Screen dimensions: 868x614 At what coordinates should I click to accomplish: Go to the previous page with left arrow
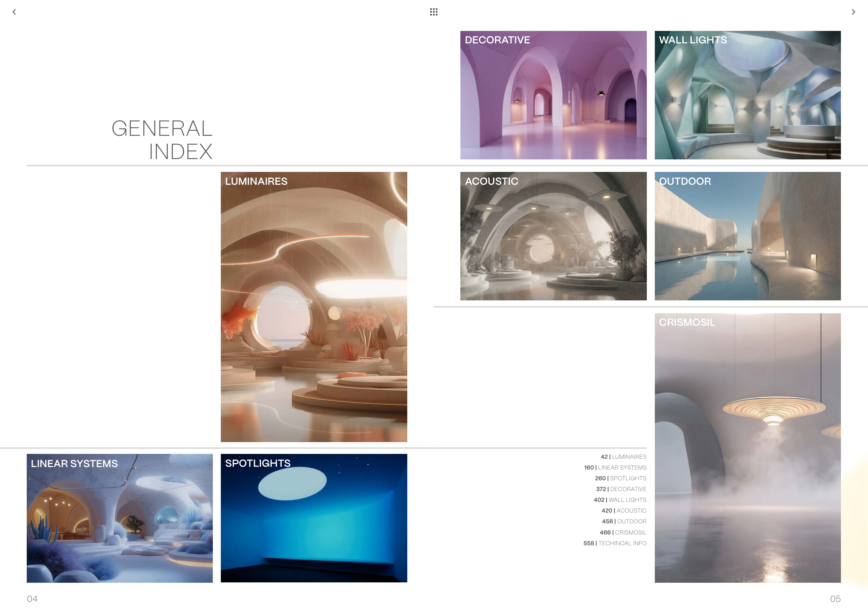(x=14, y=12)
